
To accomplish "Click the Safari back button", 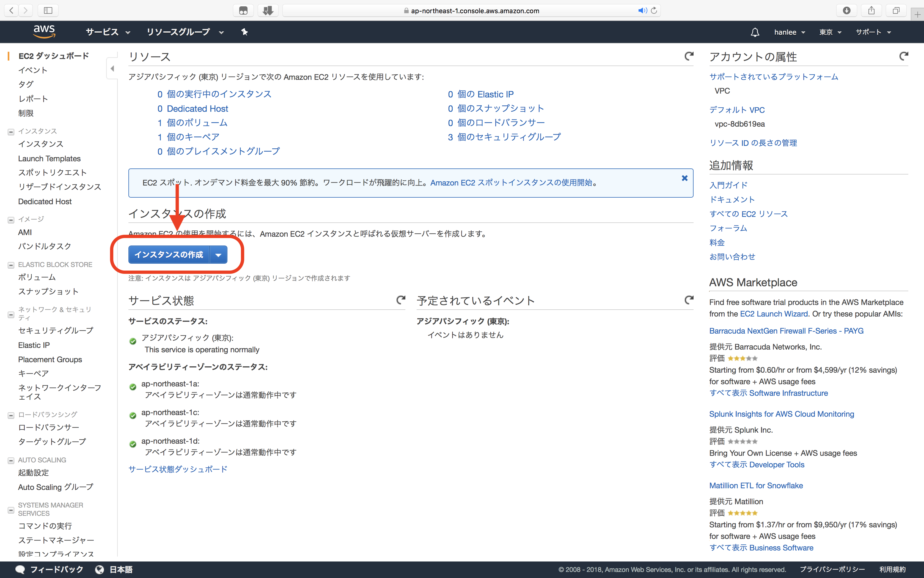I will pyautogui.click(x=12, y=10).
